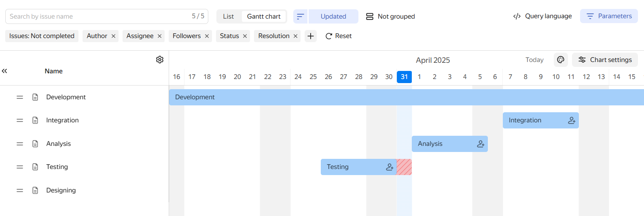Open the color palette icon near Today
Viewport: 644px width, 216px height.
pos(561,60)
